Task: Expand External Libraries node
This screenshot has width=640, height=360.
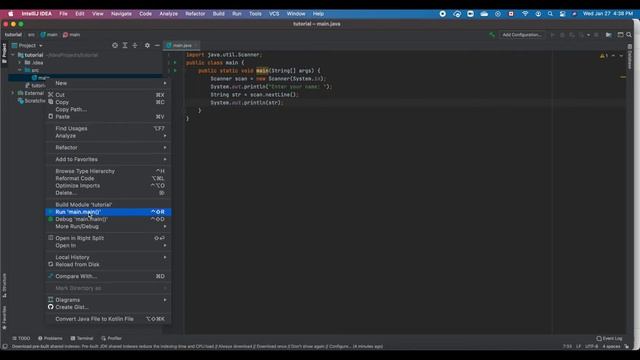Action: (x=13, y=93)
